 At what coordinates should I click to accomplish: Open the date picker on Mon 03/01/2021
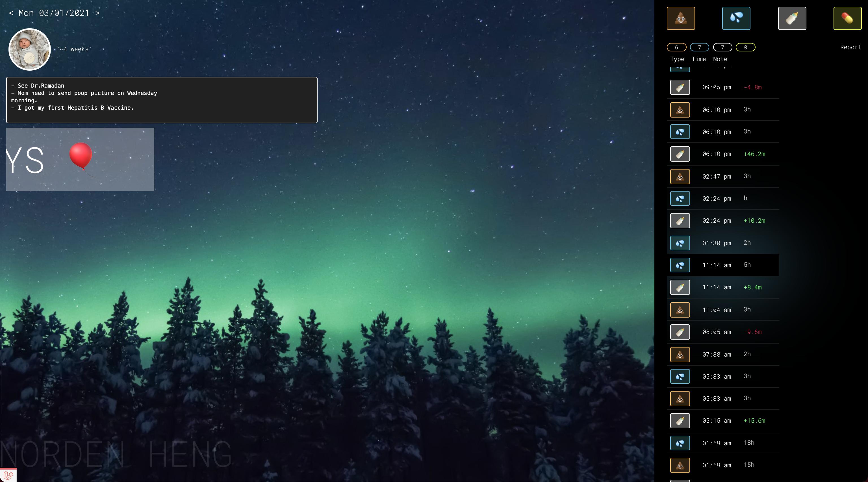click(54, 13)
